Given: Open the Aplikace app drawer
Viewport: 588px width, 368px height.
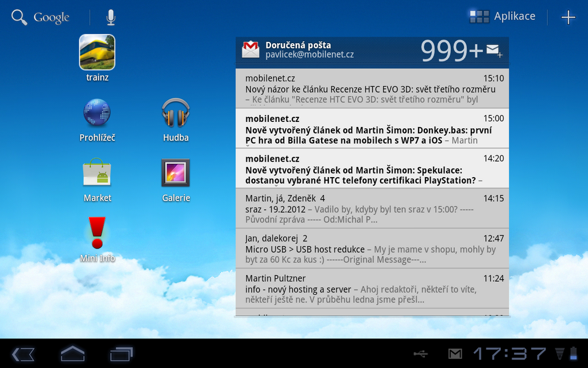Looking at the screenshot, I should [x=502, y=16].
